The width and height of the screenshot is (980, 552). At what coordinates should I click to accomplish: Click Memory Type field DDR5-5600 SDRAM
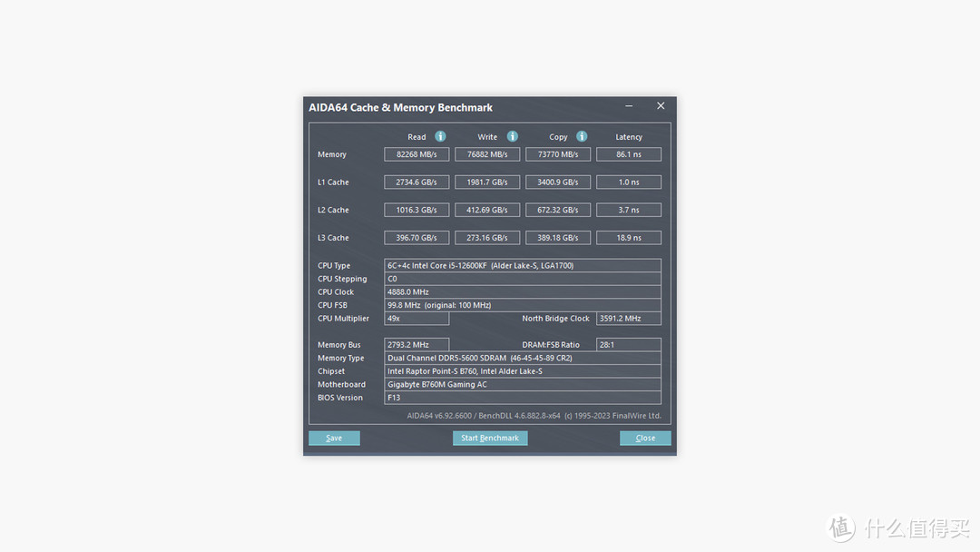[523, 359]
